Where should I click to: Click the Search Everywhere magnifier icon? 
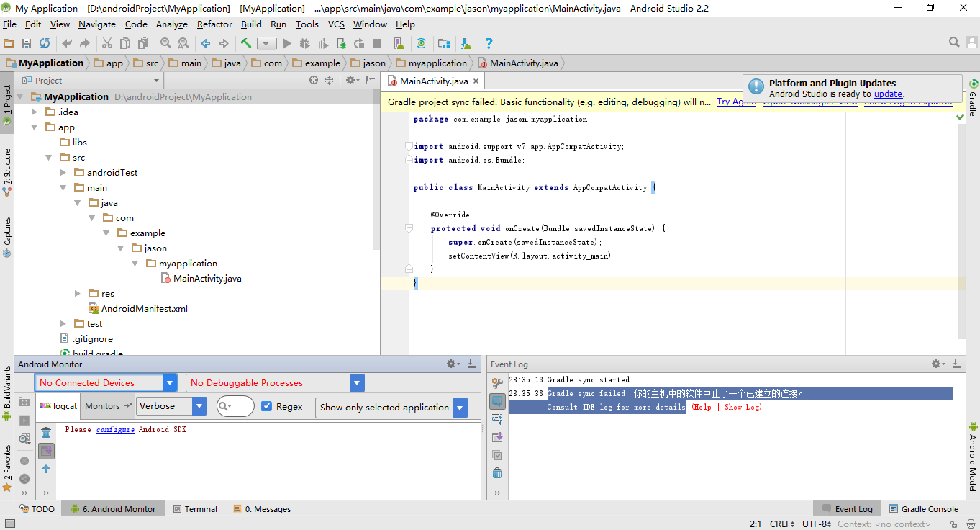(x=954, y=42)
